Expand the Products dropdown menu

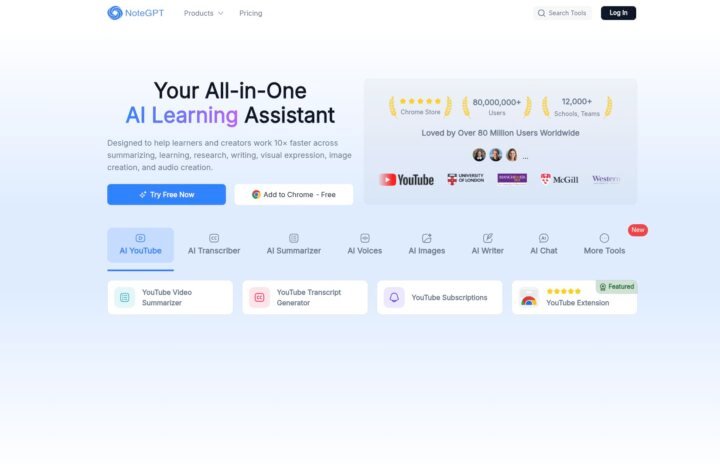pyautogui.click(x=203, y=13)
